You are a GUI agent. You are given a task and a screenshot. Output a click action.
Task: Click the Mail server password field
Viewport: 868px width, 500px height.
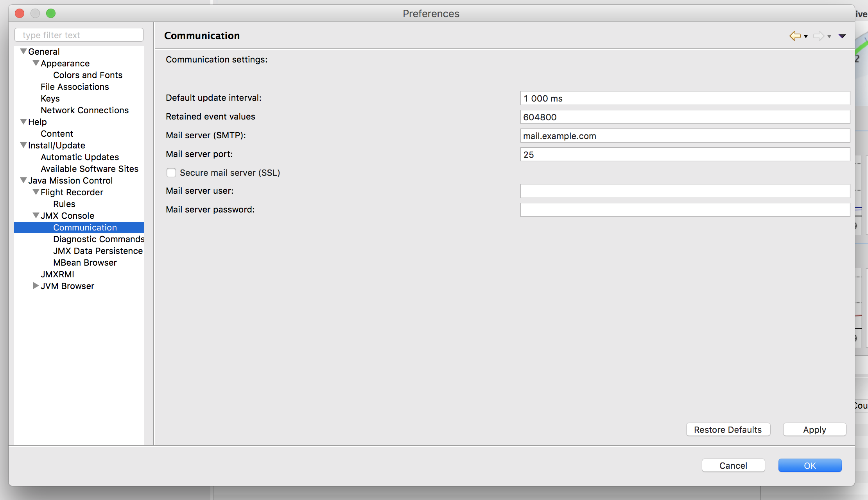coord(685,210)
